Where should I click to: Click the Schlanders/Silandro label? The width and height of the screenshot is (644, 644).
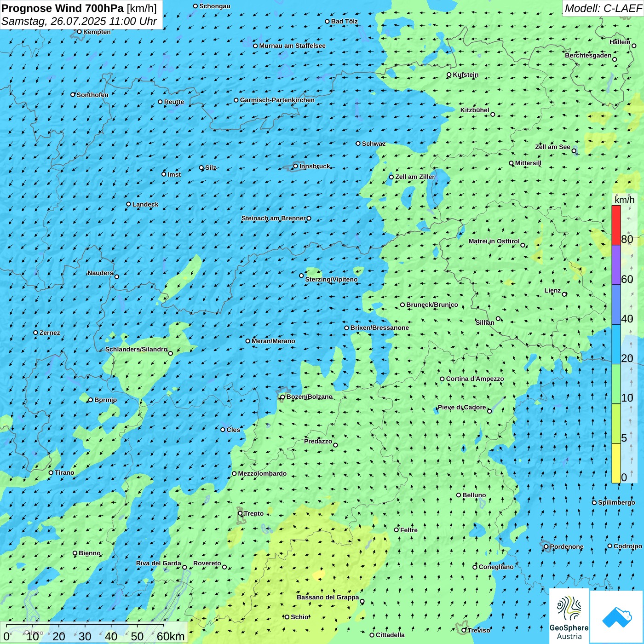point(136,349)
